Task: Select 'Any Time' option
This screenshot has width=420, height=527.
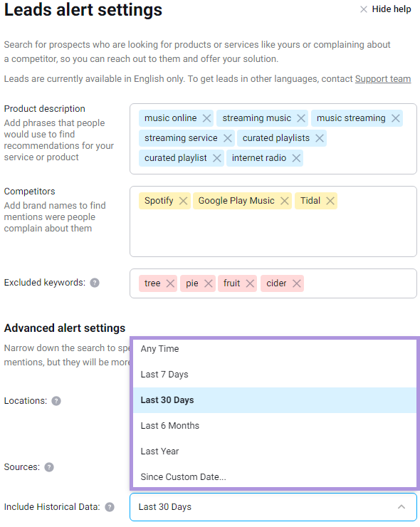Action: pyautogui.click(x=275, y=349)
